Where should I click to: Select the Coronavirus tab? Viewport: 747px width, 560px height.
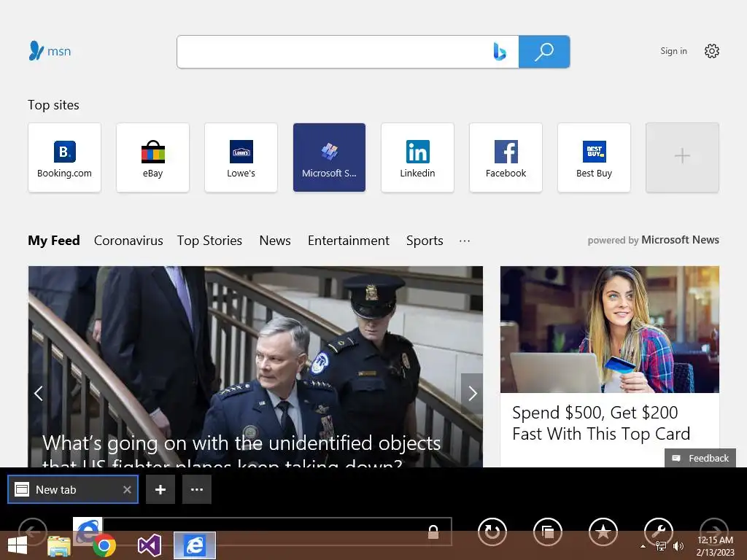pos(128,241)
